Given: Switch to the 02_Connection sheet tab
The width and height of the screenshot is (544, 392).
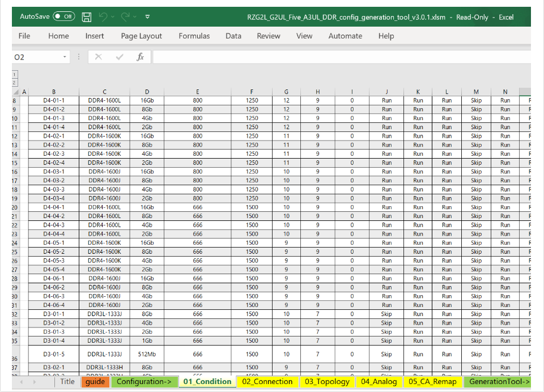Looking at the screenshot, I should (267, 382).
